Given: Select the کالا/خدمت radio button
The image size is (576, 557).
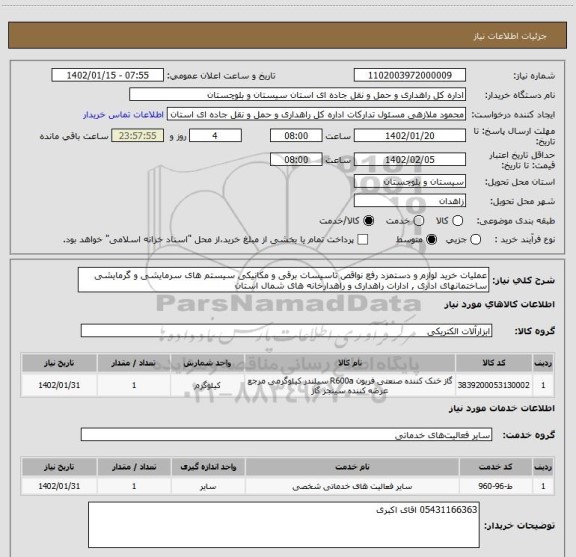Looking at the screenshot, I should (368, 221).
